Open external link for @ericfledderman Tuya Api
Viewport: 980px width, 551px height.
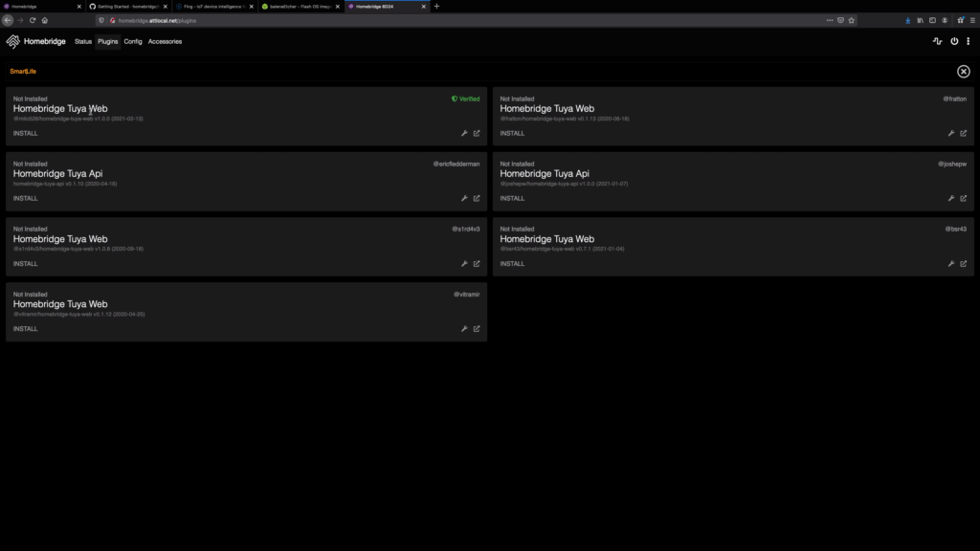click(x=477, y=198)
